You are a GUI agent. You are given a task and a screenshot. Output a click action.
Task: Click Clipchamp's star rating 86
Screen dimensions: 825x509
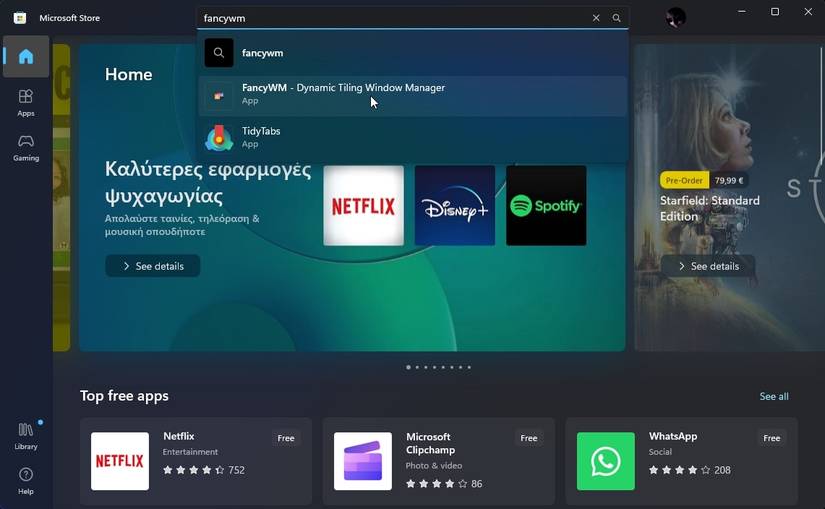[x=444, y=484]
